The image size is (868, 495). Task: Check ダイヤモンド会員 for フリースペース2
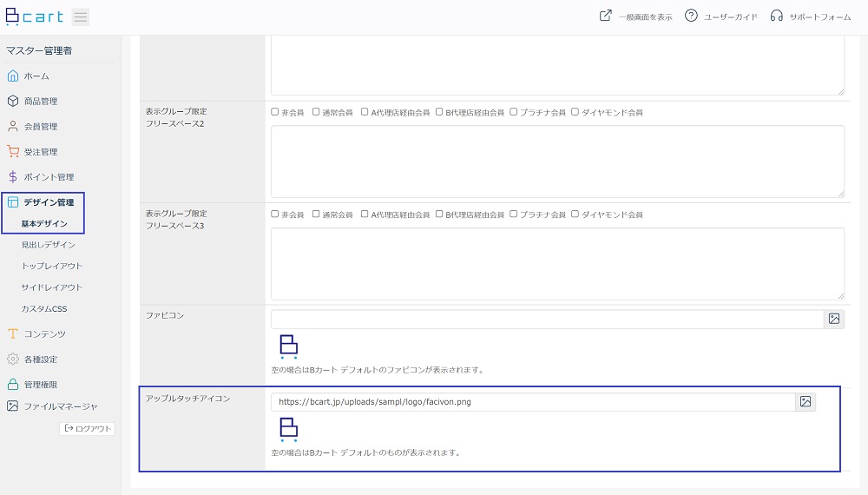point(575,112)
